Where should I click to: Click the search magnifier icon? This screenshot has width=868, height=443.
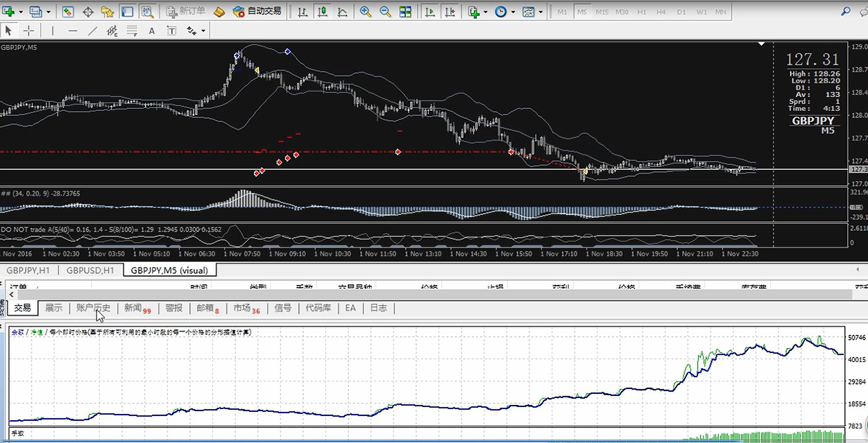845,12
